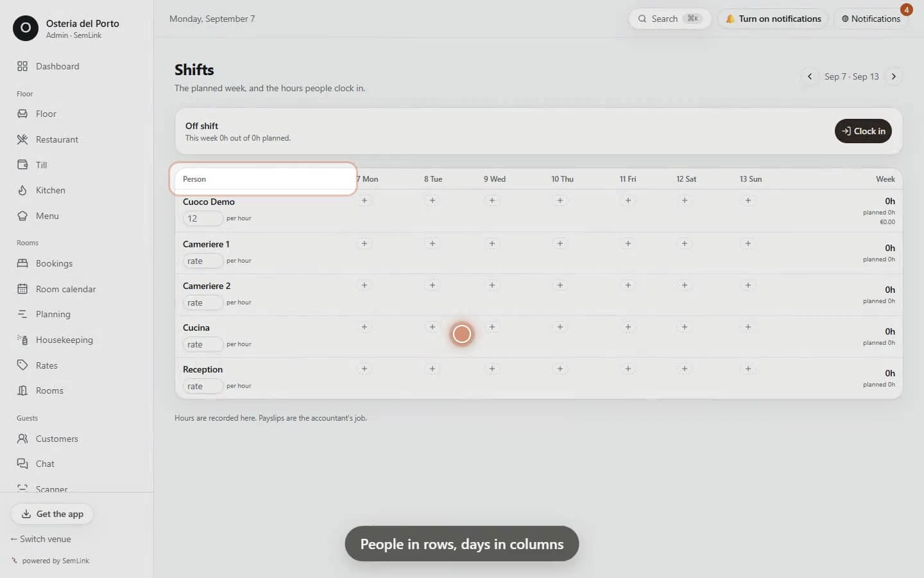Viewport: 924px width, 578px height.
Task: Click the search magnifier icon
Action: pyautogui.click(x=642, y=19)
